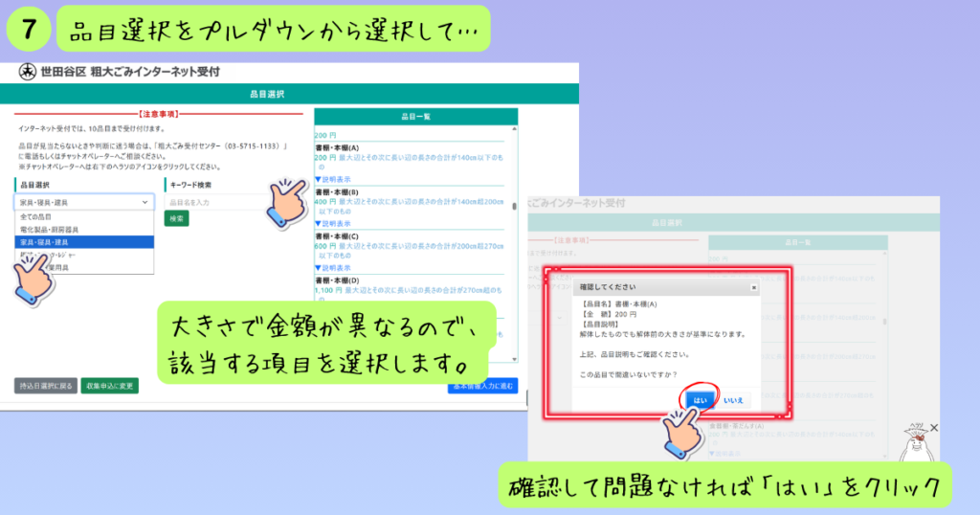
Task: Click the キーワード検索 item name input field
Action: 215,203
